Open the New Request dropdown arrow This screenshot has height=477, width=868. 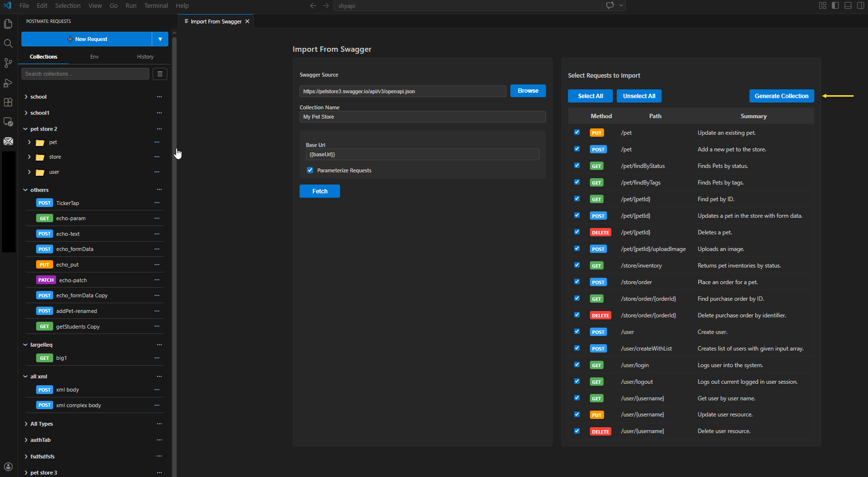pyautogui.click(x=160, y=39)
